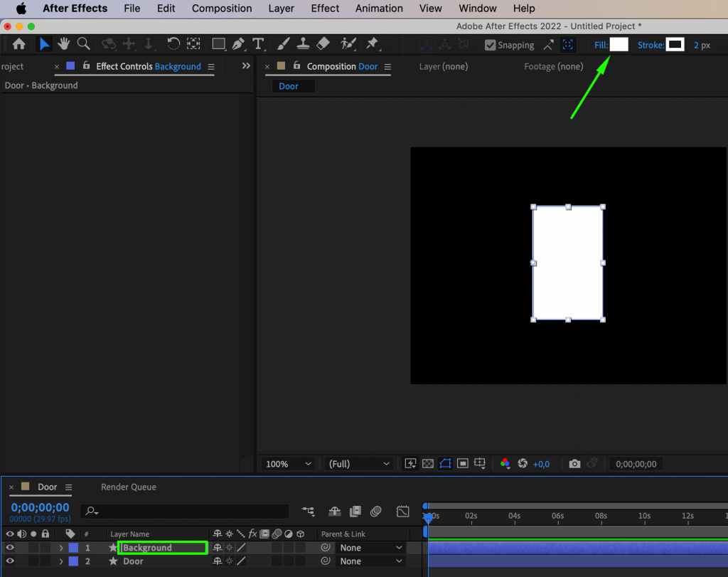Pick the Brush tool
This screenshot has height=577, width=728.
click(x=283, y=43)
